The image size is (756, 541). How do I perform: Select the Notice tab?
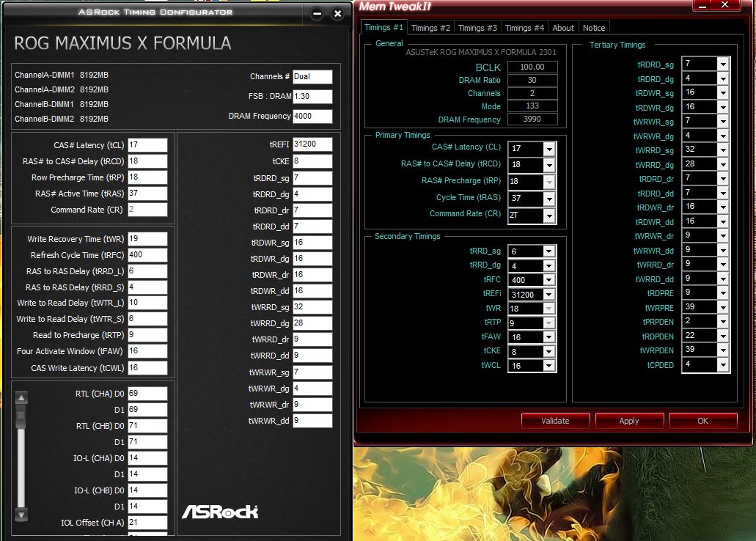point(594,28)
